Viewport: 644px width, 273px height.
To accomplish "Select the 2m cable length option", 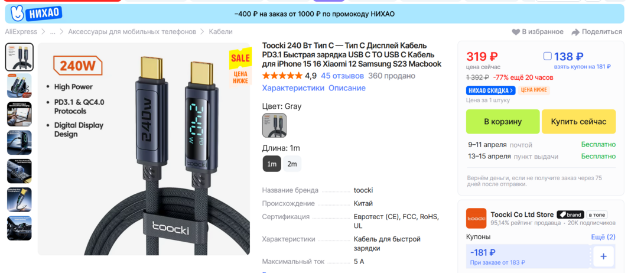I will coord(292,164).
